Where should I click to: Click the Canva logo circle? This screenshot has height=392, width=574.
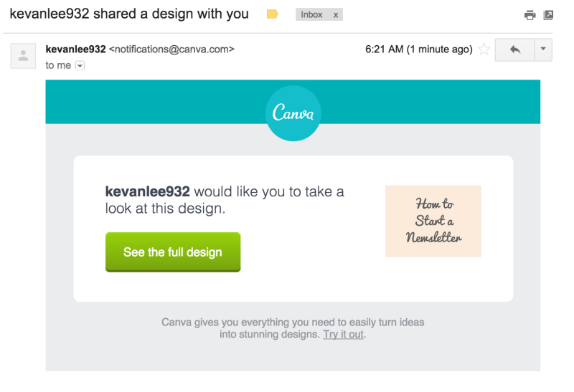[x=293, y=113]
